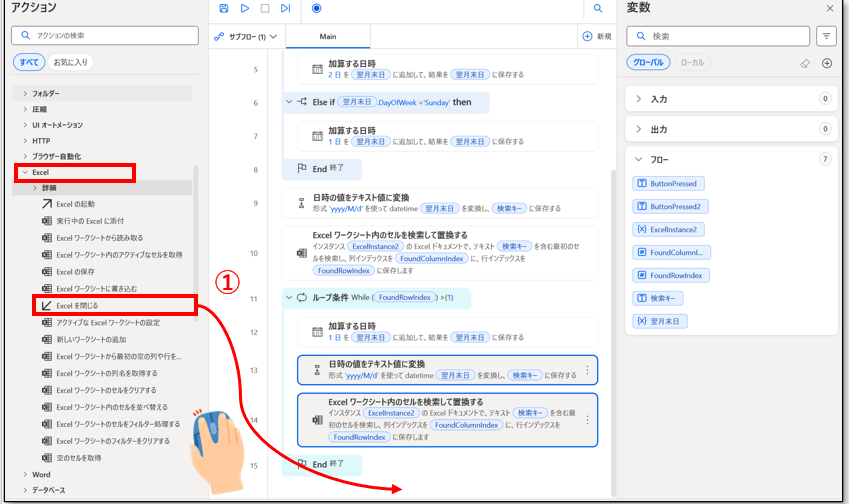Click the clear variables eraser icon
This screenshot has height=504, width=849.
(805, 63)
